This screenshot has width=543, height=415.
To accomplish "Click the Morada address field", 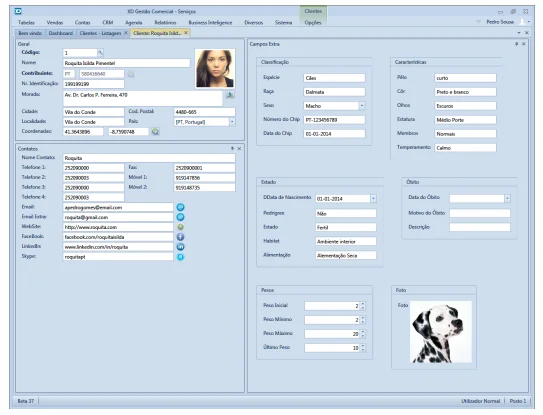I will 143,98.
